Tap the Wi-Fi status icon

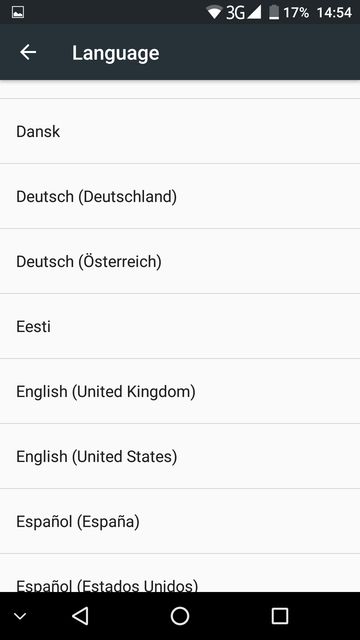point(214,12)
